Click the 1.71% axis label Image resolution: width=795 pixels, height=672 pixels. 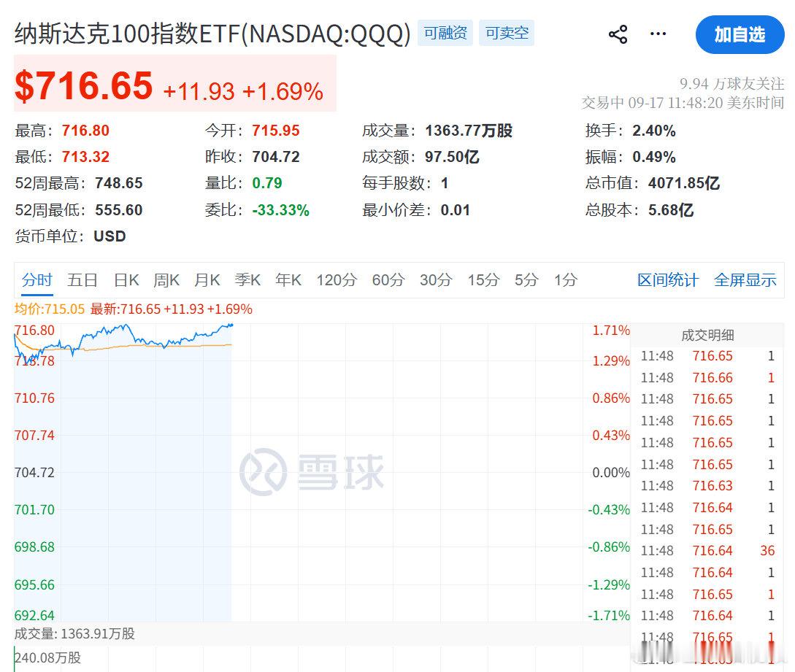tap(611, 331)
